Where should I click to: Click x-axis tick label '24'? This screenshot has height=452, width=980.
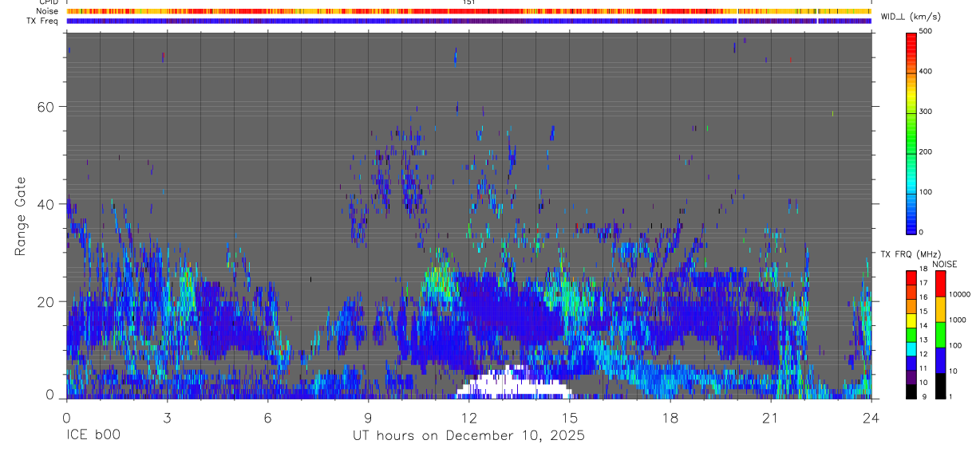(871, 417)
